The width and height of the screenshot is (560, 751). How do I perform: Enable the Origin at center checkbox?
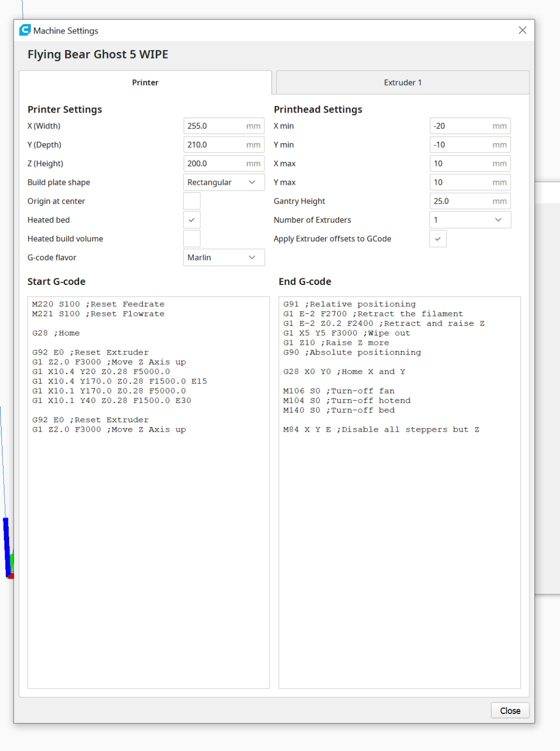coord(192,201)
